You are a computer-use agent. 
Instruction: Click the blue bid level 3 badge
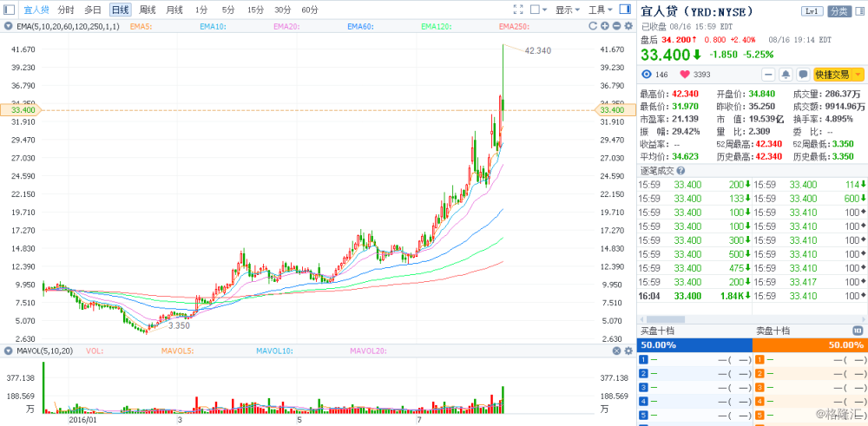(643, 387)
